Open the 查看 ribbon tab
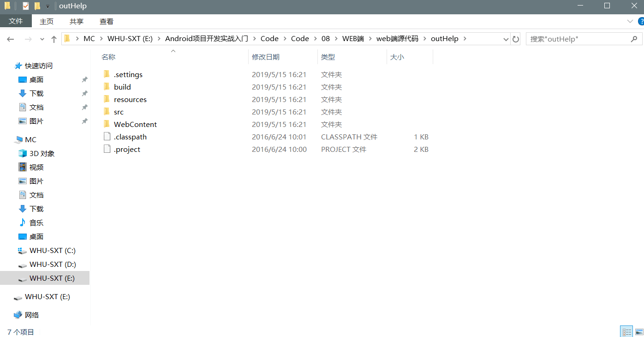Image resolution: width=644 pixels, height=337 pixels. point(107,21)
